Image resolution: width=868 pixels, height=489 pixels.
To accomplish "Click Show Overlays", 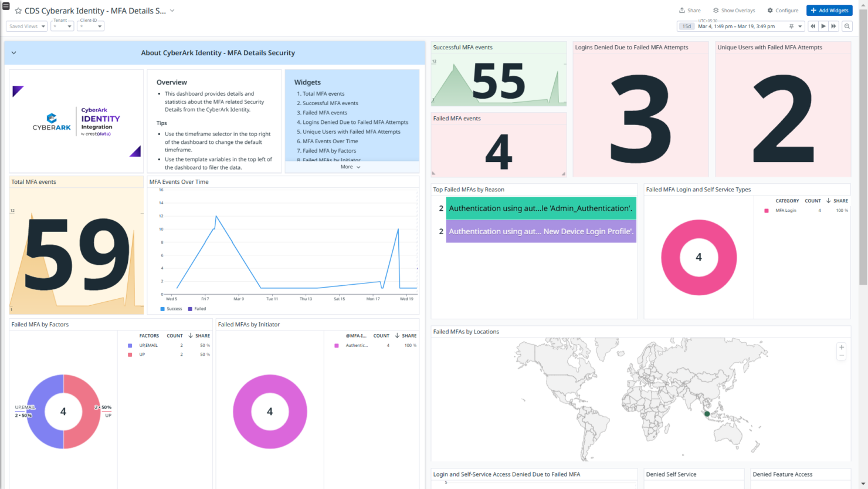I will pyautogui.click(x=734, y=11).
